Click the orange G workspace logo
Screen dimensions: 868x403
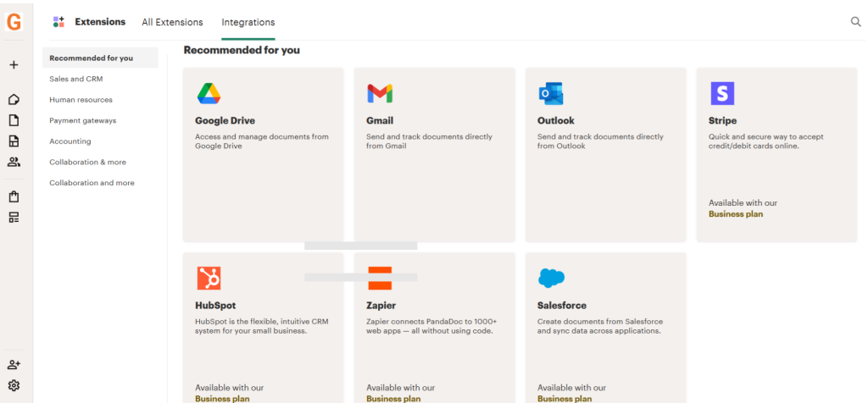14,22
